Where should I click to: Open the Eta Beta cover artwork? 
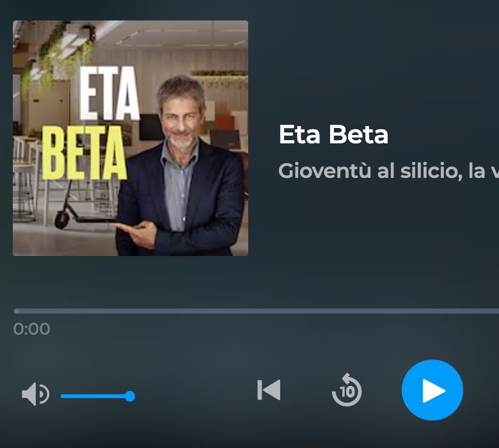pyautogui.click(x=131, y=138)
